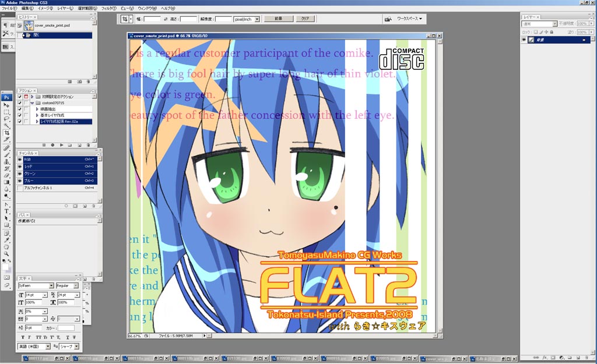Select the Zoom tool
Screen dimensions: 597x364
[x=6, y=254]
